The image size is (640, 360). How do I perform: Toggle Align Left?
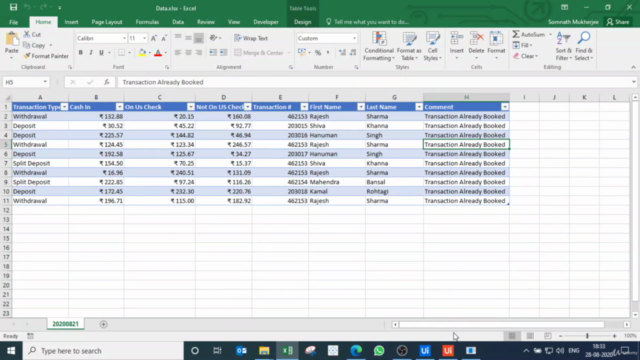point(178,52)
